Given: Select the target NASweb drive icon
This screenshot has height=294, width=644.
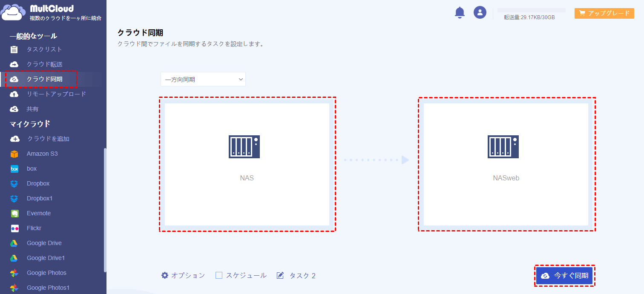Looking at the screenshot, I should [503, 147].
